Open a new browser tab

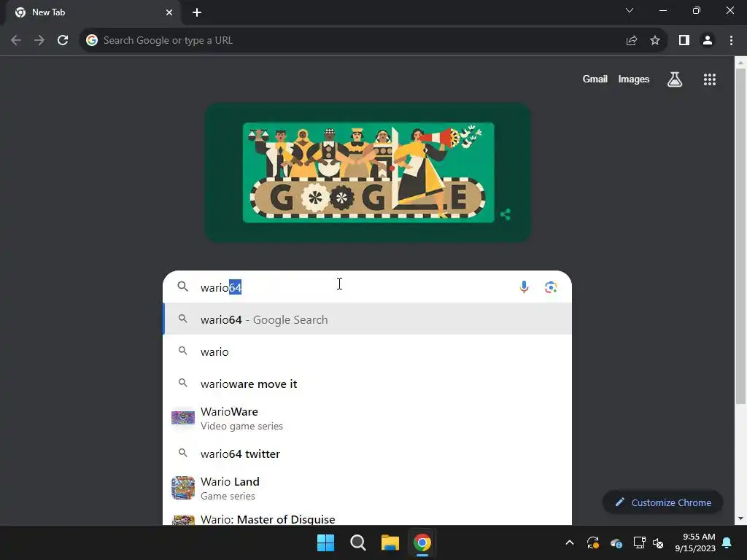pyautogui.click(x=197, y=12)
